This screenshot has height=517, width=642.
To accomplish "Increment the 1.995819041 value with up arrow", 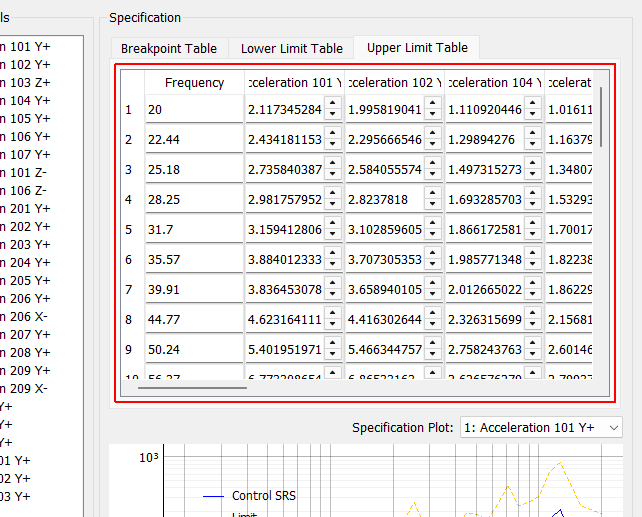I will coord(433,103).
